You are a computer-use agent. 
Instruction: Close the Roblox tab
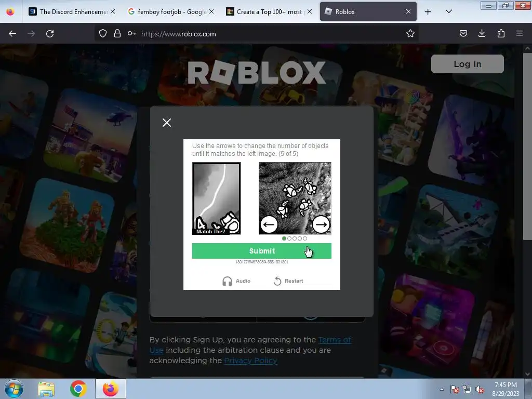pyautogui.click(x=408, y=11)
